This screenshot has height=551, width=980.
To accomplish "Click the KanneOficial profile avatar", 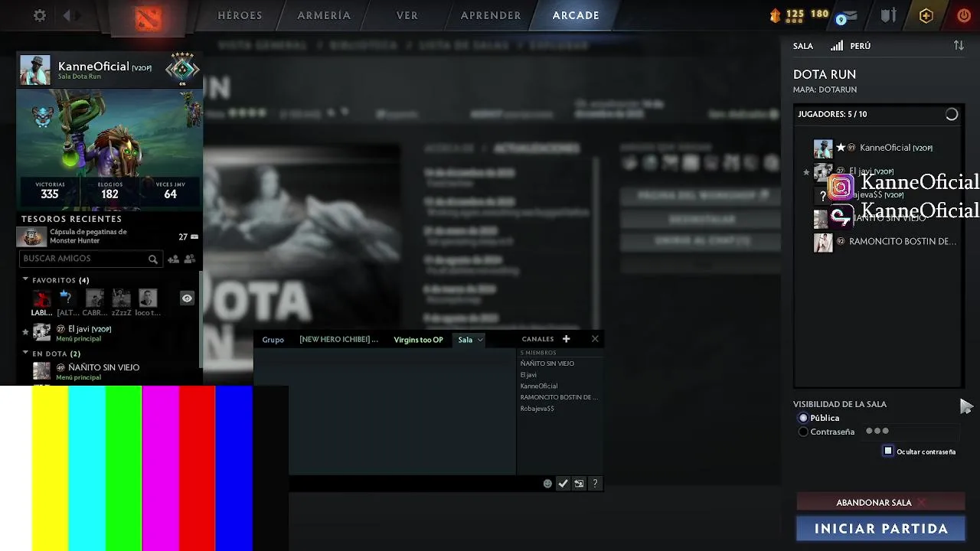I will [x=35, y=70].
